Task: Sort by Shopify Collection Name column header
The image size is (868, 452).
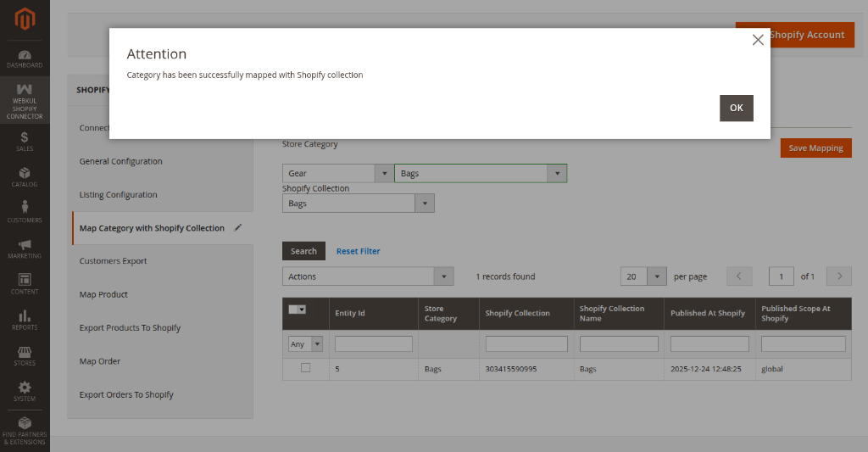Action: tap(619, 314)
